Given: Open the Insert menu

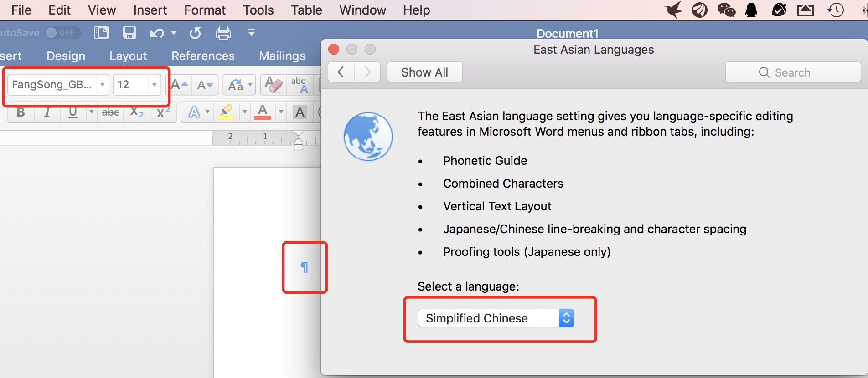Looking at the screenshot, I should coord(150,10).
